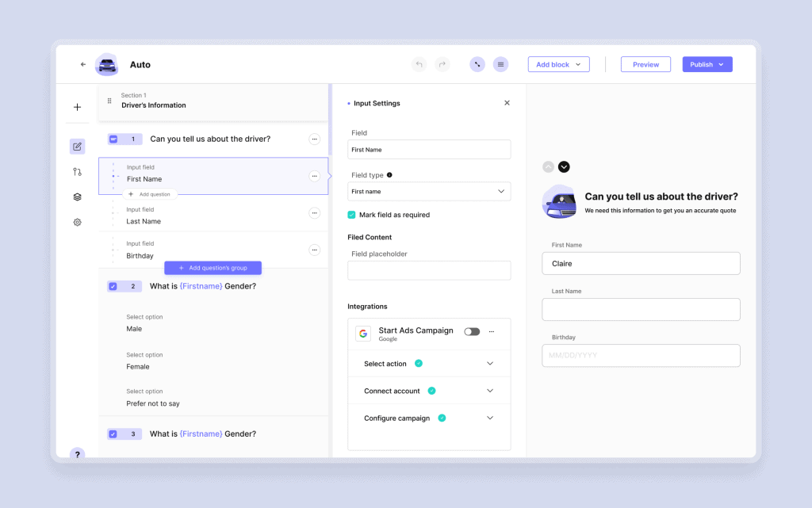Toggle Mark field as required checkbox
The height and width of the screenshot is (508, 812).
(x=351, y=215)
